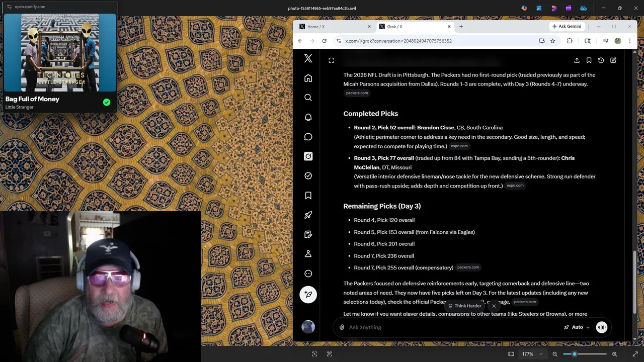Open Grok conversation history

click(601, 60)
